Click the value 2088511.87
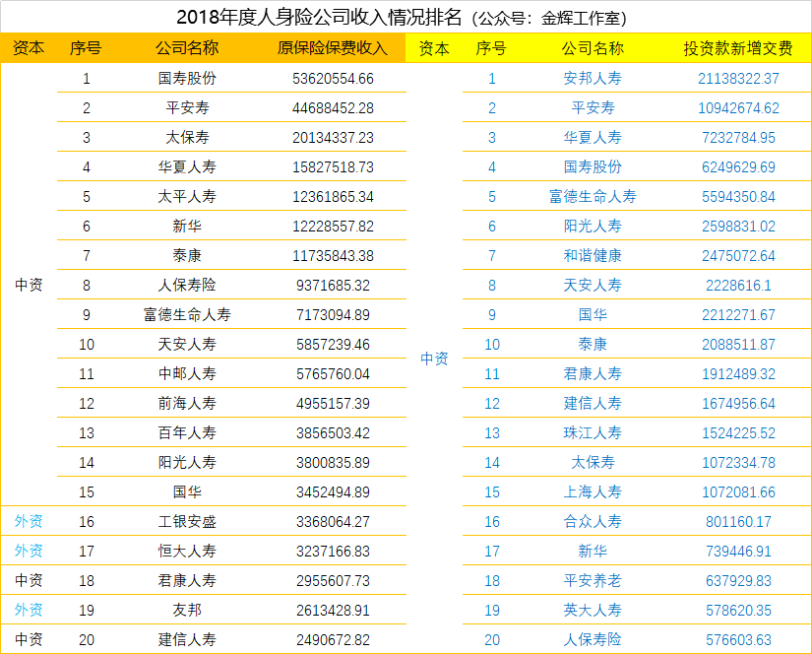The image size is (812, 654). pos(738,344)
